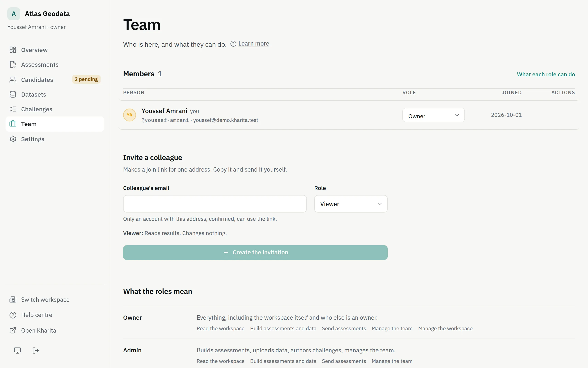The image size is (588, 368).
Task: Click the Help centre question-mark icon
Action: [x=13, y=315]
